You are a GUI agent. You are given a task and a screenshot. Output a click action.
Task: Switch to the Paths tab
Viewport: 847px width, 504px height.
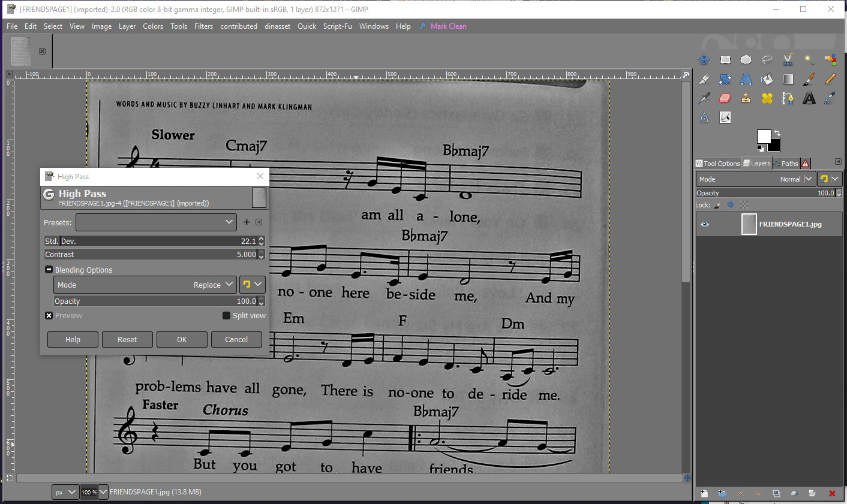[786, 164]
